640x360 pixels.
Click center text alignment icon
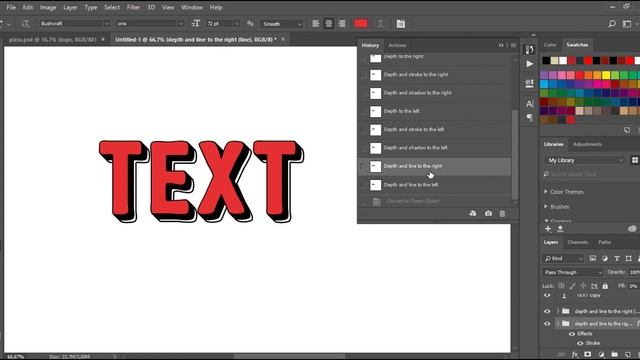coord(329,24)
